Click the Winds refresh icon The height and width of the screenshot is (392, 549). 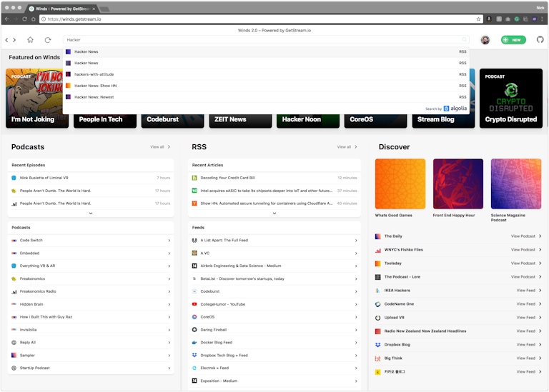click(x=48, y=40)
